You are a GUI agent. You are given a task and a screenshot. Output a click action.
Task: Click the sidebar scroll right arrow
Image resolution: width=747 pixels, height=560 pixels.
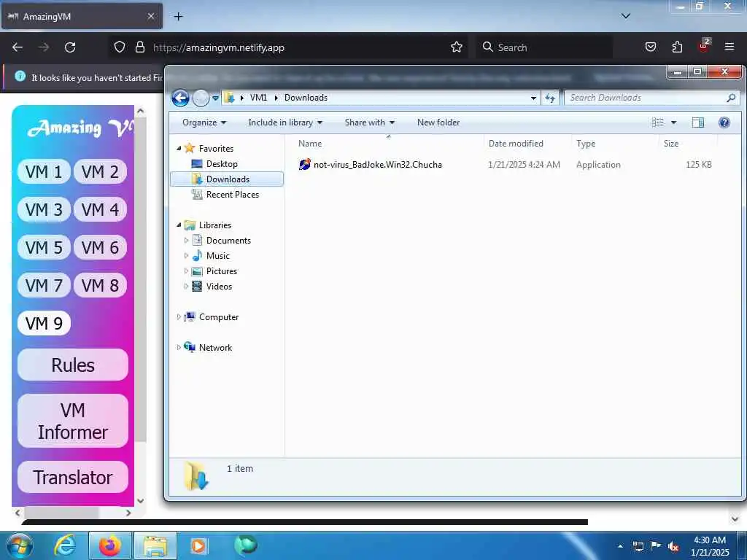[x=128, y=513]
